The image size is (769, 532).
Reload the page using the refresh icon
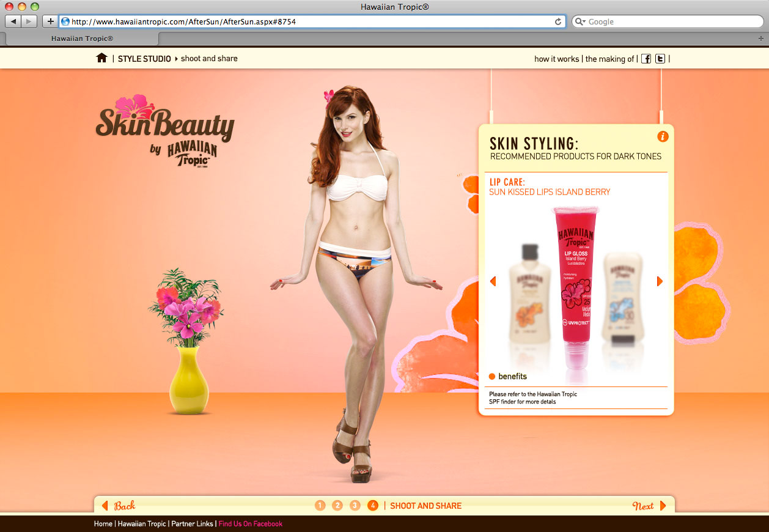(558, 21)
